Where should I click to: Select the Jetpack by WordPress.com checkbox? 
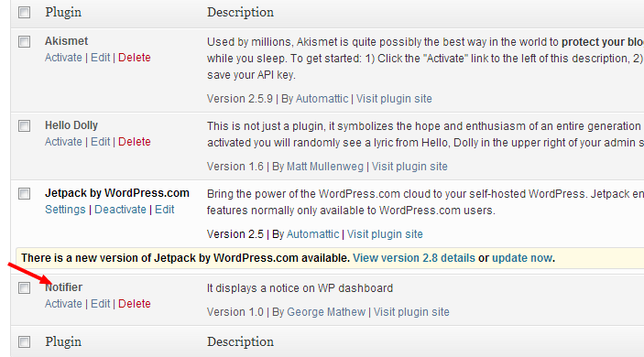(x=24, y=193)
